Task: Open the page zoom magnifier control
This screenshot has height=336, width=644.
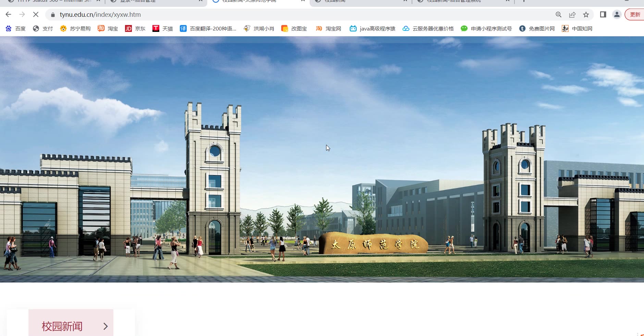Action: [x=558, y=14]
